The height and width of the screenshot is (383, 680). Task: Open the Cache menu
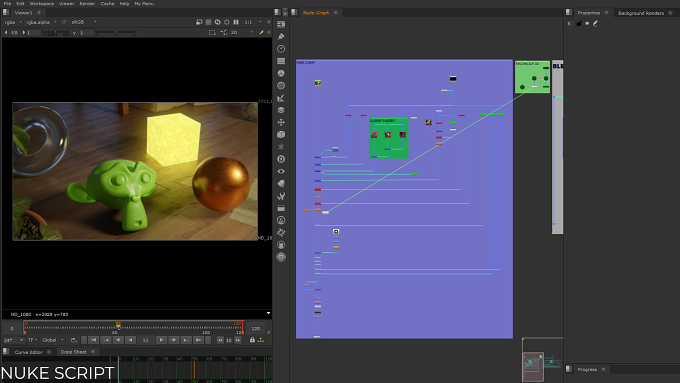[107, 3]
